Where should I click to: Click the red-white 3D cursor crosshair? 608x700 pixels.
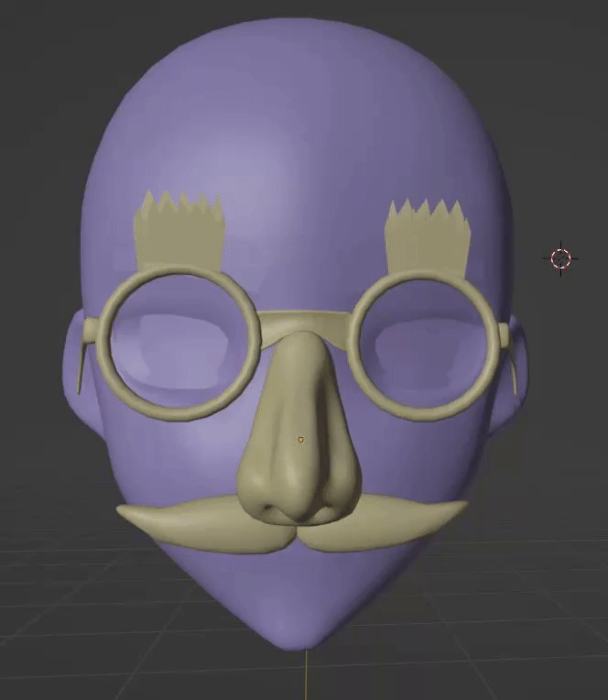pyautogui.click(x=560, y=258)
